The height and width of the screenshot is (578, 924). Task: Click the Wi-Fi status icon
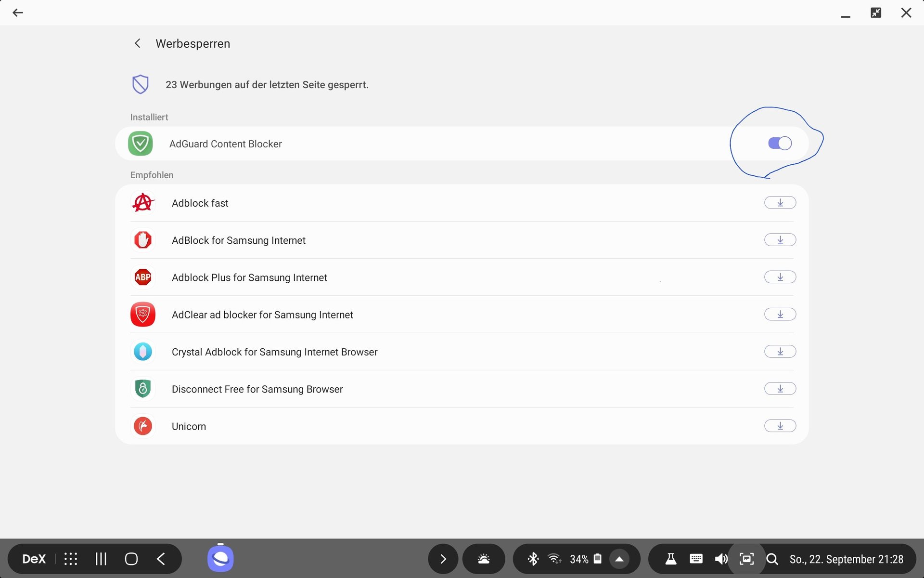coord(554,559)
